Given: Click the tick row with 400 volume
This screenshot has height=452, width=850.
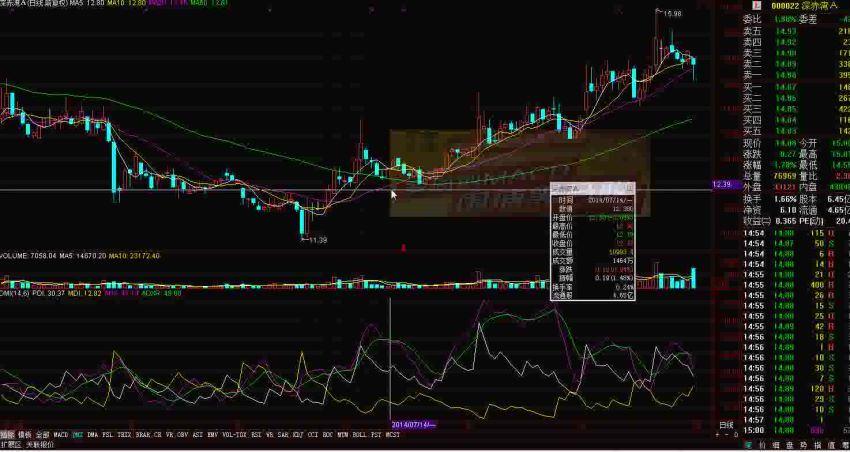Looking at the screenshot, I should click(x=796, y=285).
